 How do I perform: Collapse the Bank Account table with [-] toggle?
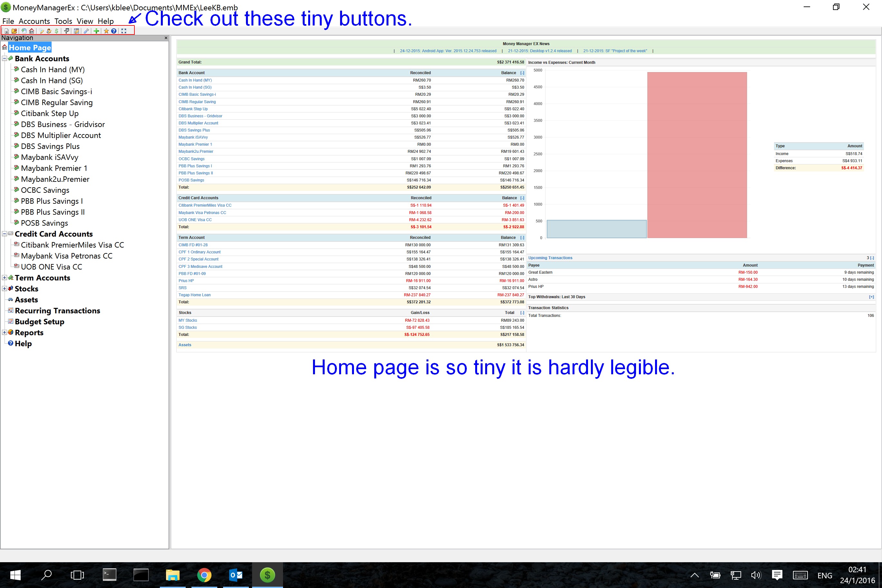(522, 73)
